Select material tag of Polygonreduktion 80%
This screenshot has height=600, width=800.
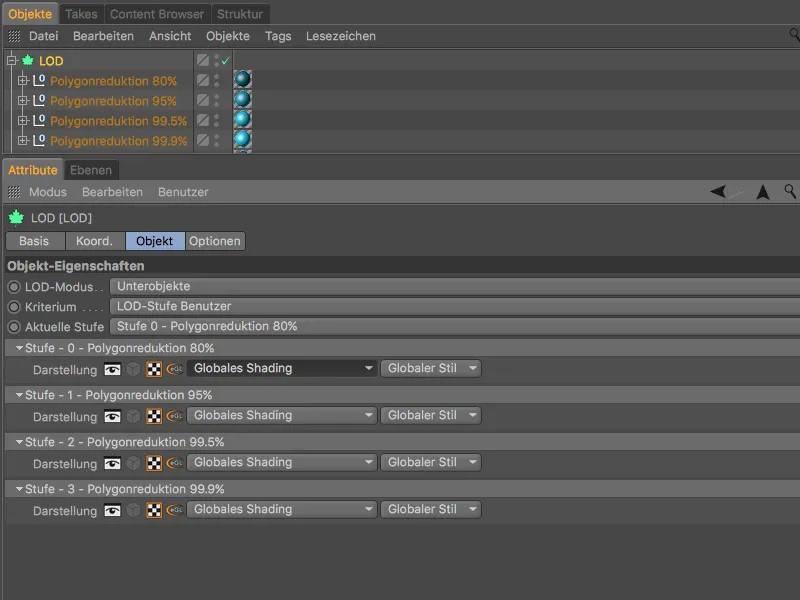[242, 79]
